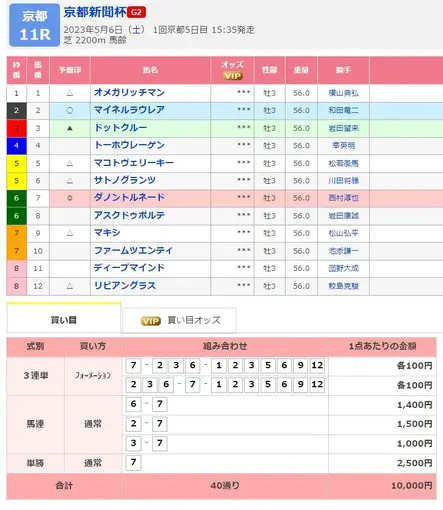Switch to the VIP 買い目オッズ tab
The image size is (443, 510).
[x=180, y=320]
